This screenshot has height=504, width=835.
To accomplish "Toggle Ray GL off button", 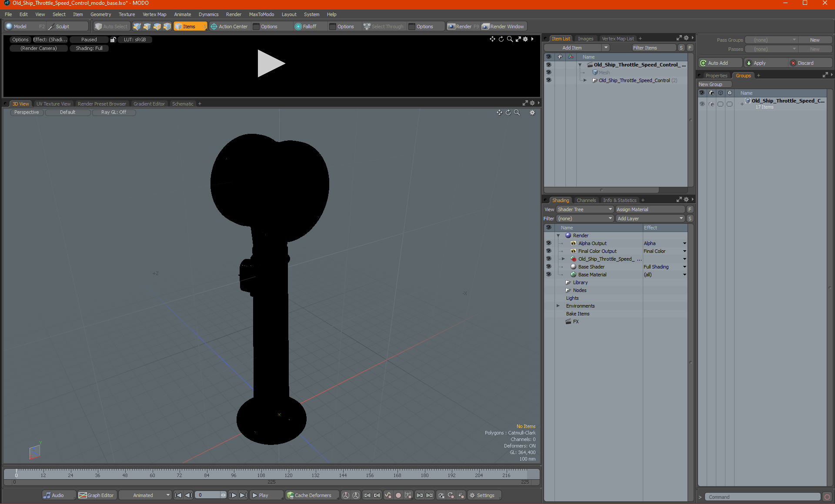I will coord(114,112).
